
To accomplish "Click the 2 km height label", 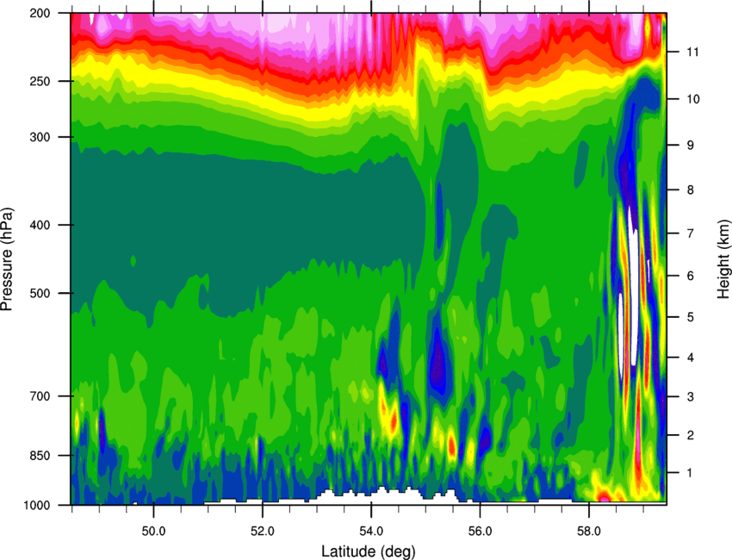I will pos(691,435).
